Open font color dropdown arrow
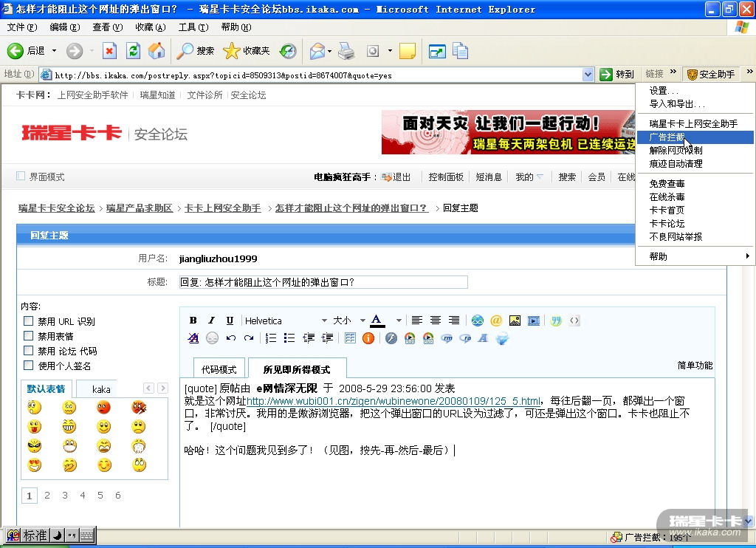756x548 pixels. pyautogui.click(x=399, y=321)
